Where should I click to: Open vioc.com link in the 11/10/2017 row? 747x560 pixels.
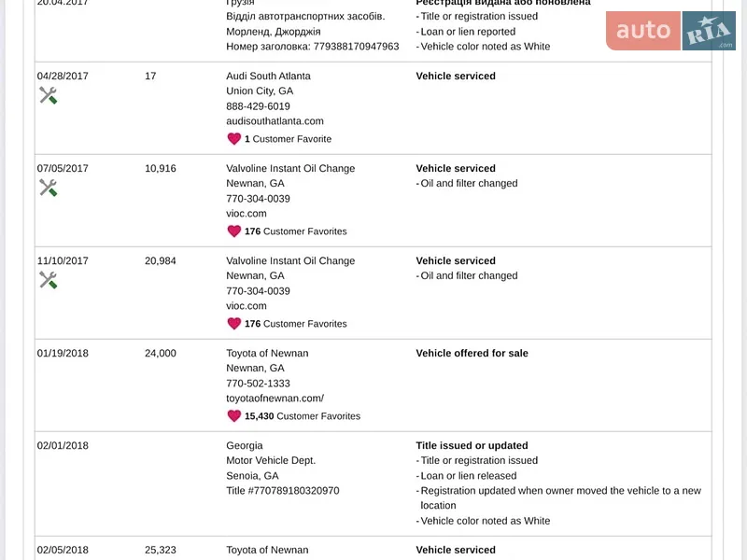[247, 306]
